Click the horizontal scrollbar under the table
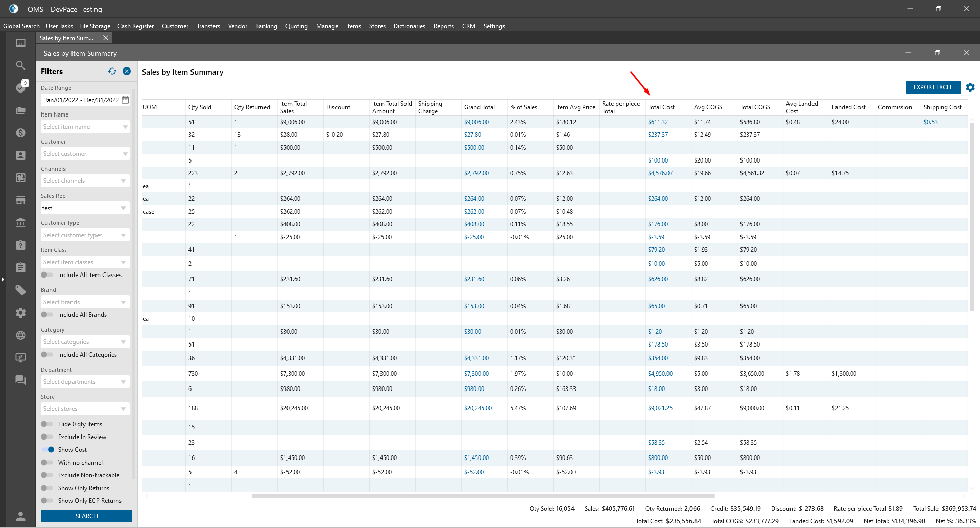Image resolution: width=980 pixels, height=528 pixels. pos(483,496)
